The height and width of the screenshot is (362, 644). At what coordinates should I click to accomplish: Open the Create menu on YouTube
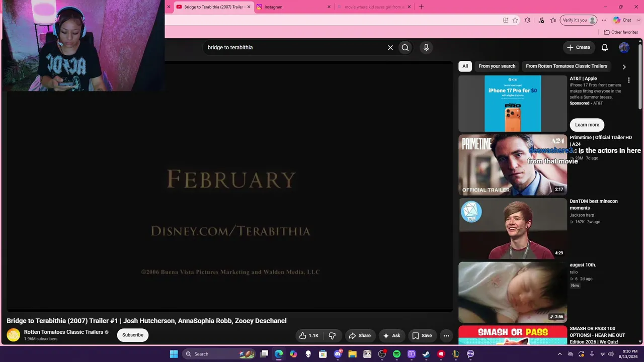pos(579,47)
